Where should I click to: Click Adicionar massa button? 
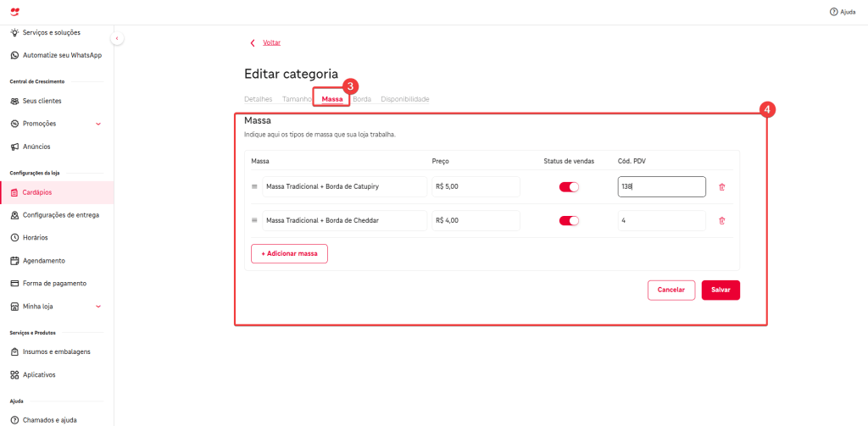[x=289, y=253]
